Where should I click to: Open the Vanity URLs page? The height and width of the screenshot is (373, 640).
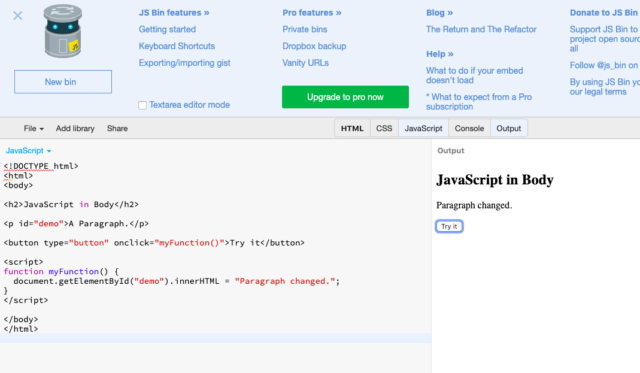pos(305,63)
